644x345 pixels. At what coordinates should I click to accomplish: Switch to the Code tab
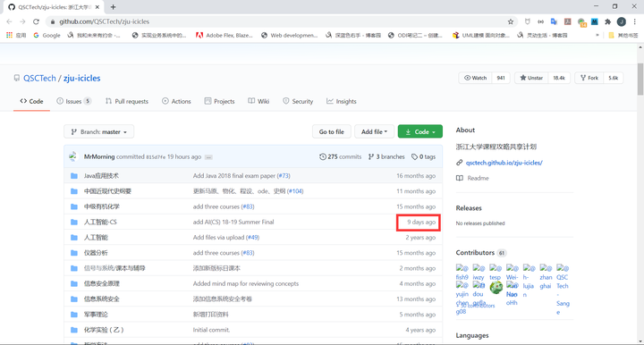point(31,101)
